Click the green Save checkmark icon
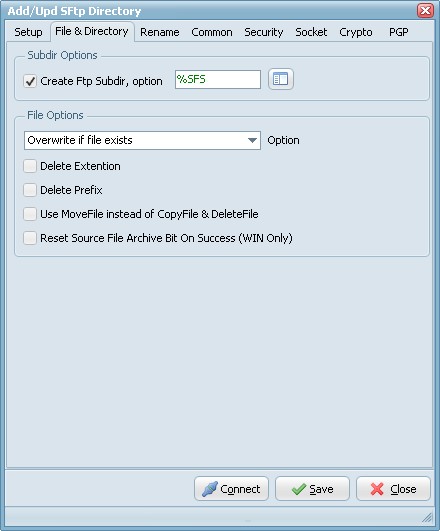This screenshot has width=440, height=531. pos(299,489)
